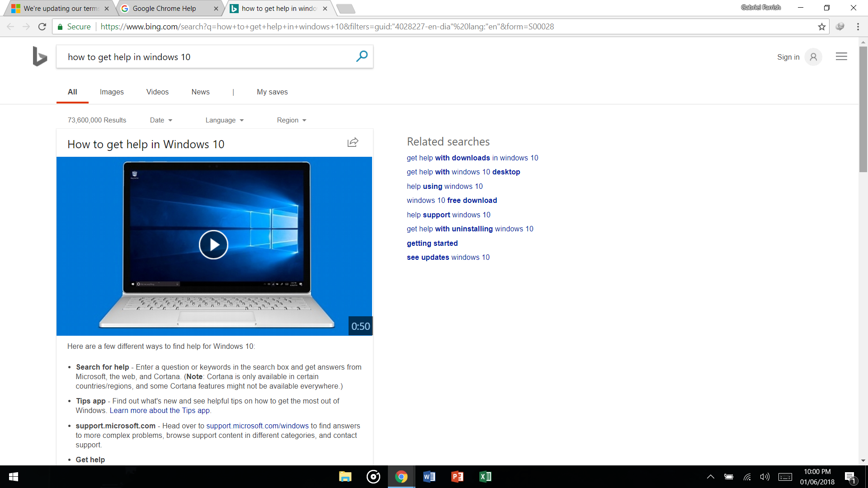868x488 pixels.
Task: Play the Windows 10 help video
Action: click(x=213, y=245)
